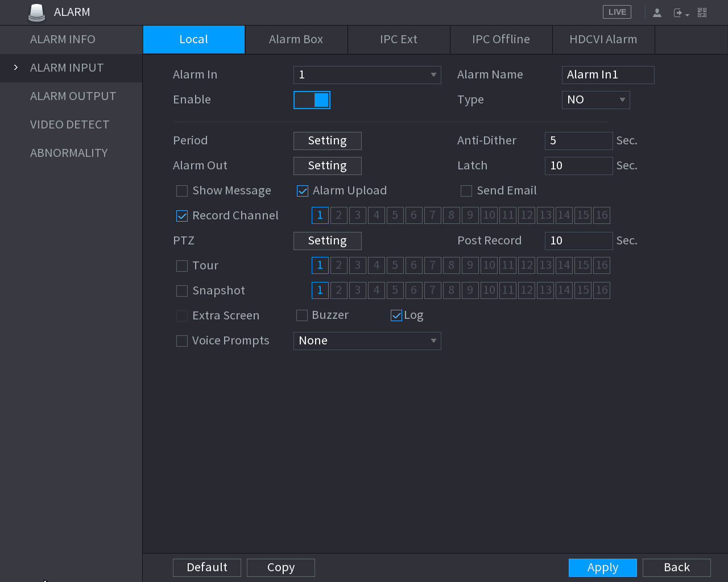
Task: Click the Default button
Action: click(207, 568)
